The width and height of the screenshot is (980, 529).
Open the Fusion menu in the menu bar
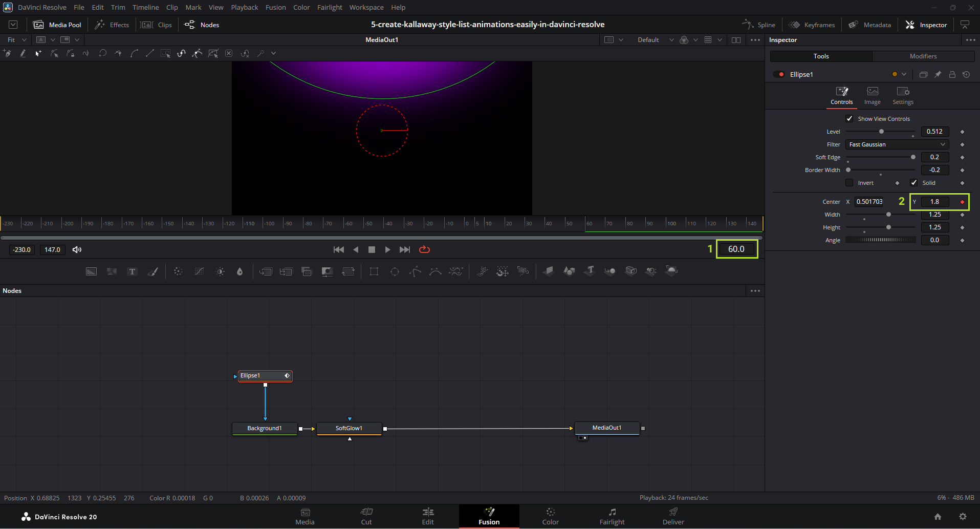pyautogui.click(x=275, y=7)
